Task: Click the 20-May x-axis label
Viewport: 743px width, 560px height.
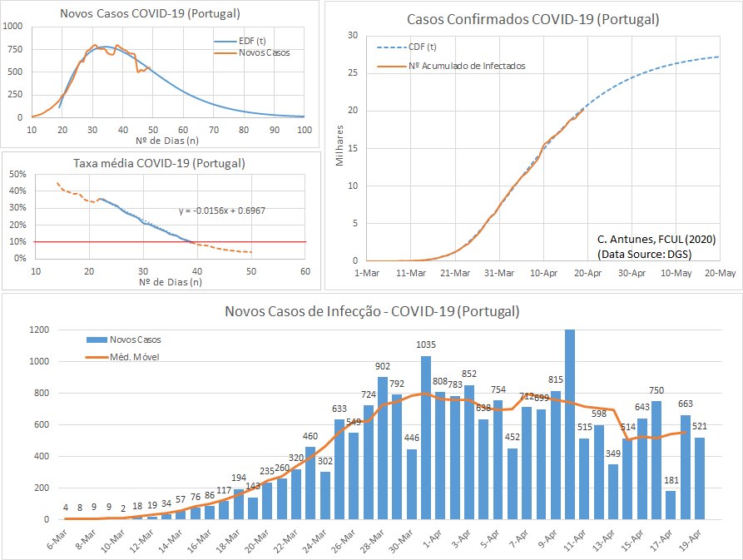Action: (719, 272)
